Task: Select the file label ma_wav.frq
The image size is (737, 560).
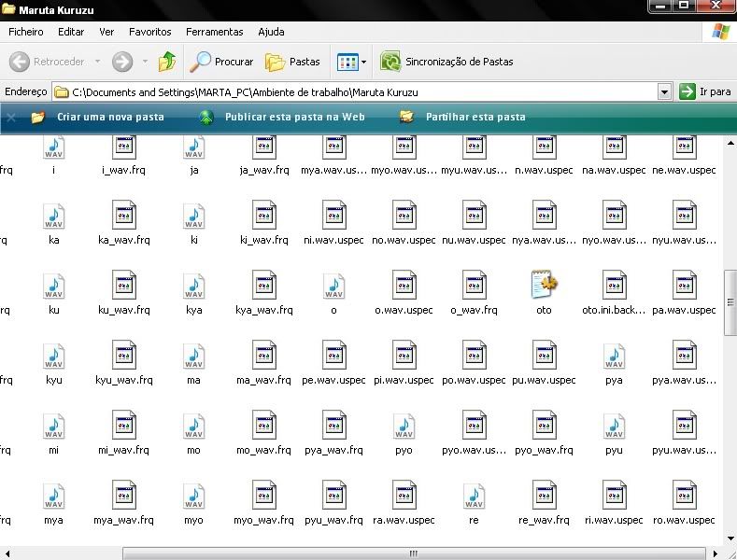Action: point(263,380)
